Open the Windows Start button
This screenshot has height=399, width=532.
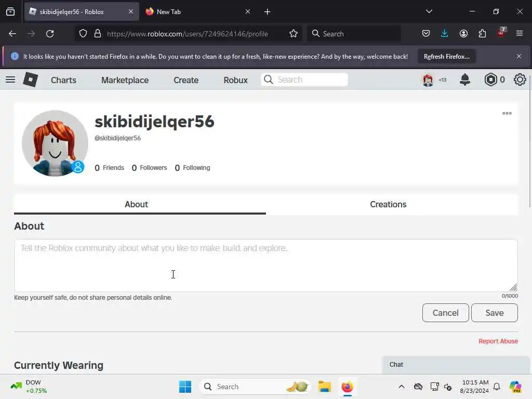click(x=185, y=387)
